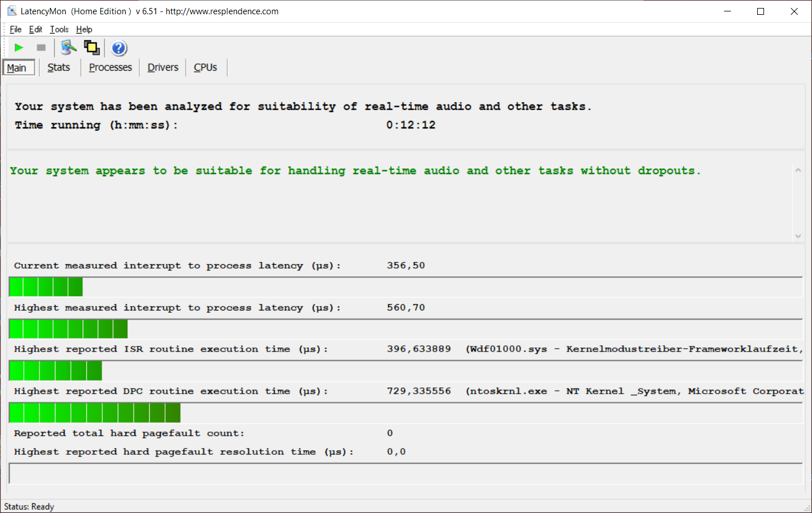Click the pagefault resolution time value 0,0

(x=396, y=451)
